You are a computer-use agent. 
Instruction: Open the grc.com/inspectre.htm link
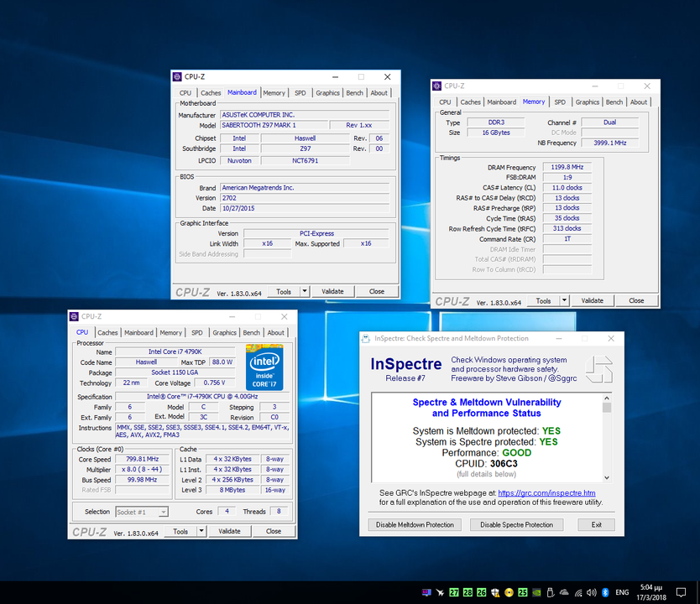point(546,493)
